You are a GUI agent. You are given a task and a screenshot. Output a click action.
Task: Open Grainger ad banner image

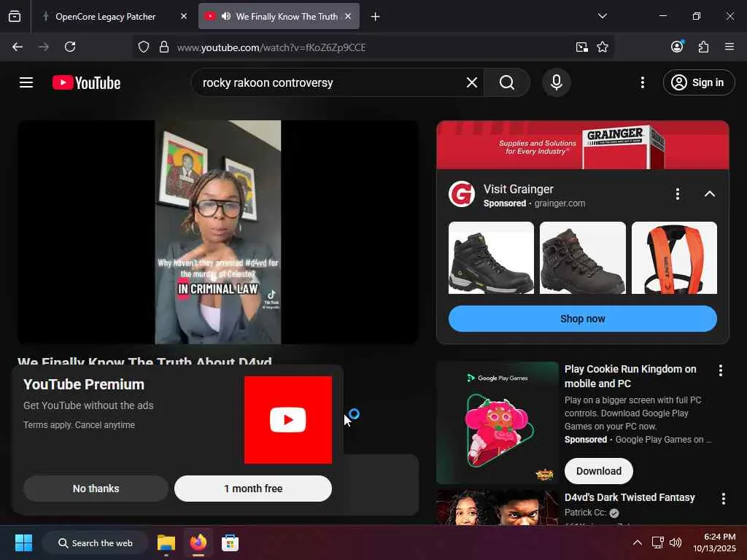[x=583, y=145]
